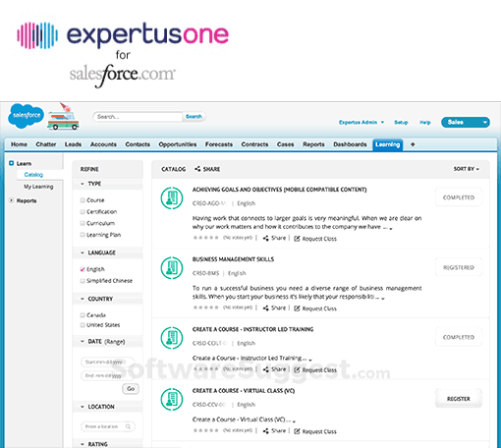Viewport: 501px width, 448px height.
Task: Click the Salesforce cloud logo
Action: pos(26,116)
